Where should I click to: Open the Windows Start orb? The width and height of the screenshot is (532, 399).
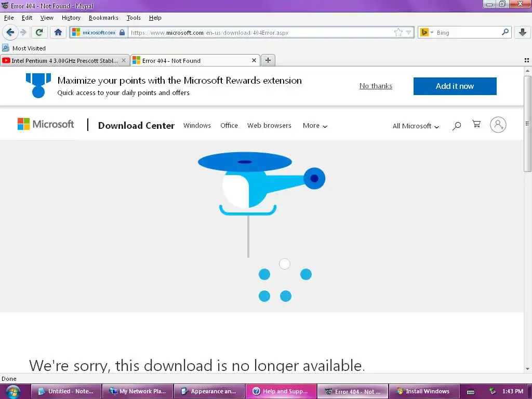point(12,392)
